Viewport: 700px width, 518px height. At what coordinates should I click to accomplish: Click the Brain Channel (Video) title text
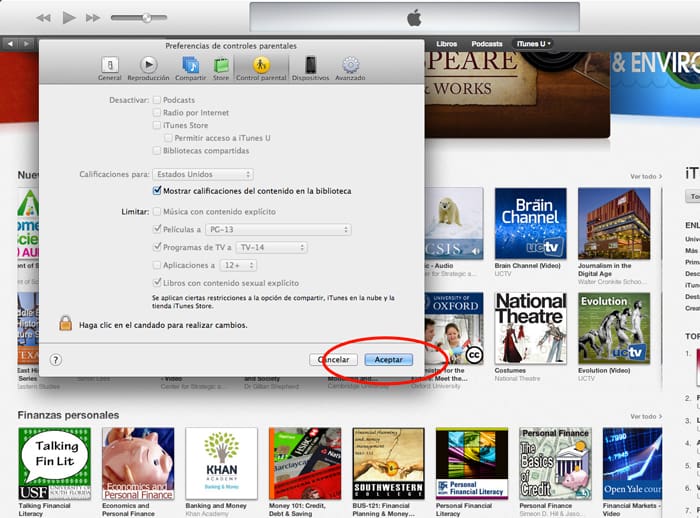click(x=527, y=266)
